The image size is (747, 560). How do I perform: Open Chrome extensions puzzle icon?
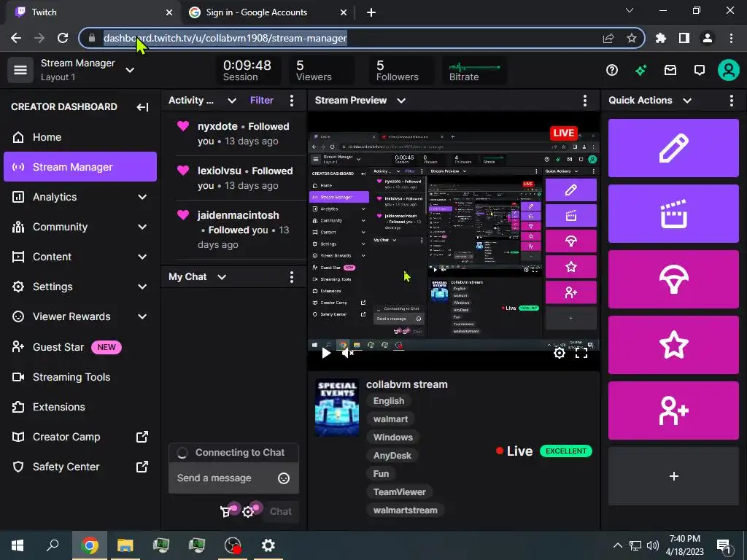(x=661, y=38)
